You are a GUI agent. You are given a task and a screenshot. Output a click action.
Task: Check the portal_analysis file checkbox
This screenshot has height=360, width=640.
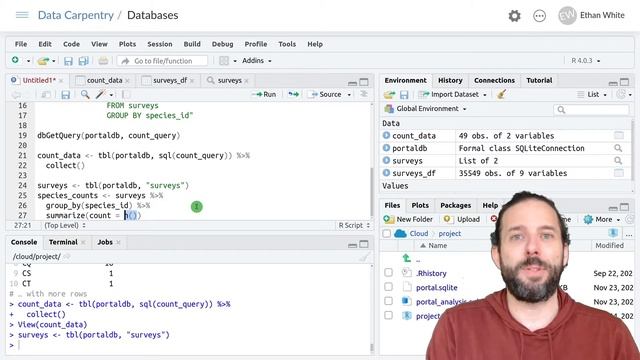[388, 301]
